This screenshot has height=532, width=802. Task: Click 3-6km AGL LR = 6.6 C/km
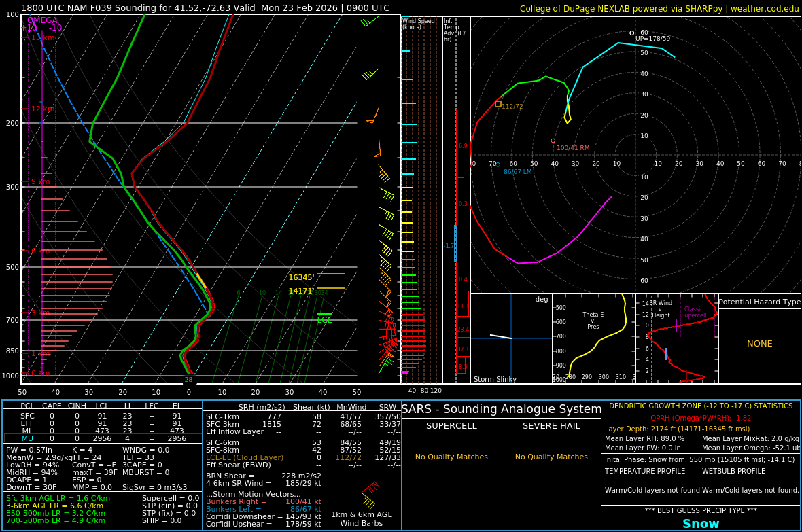point(54,506)
